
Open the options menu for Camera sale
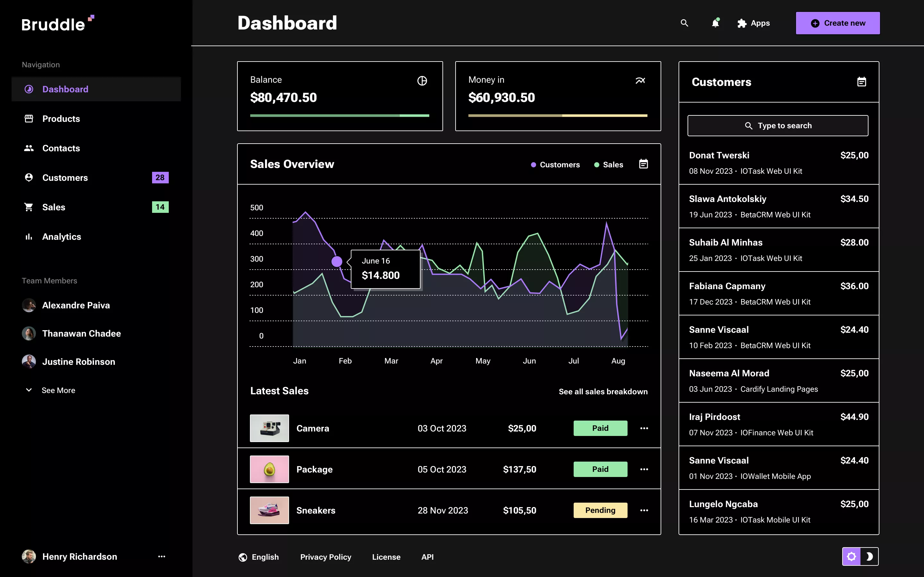[x=644, y=428]
